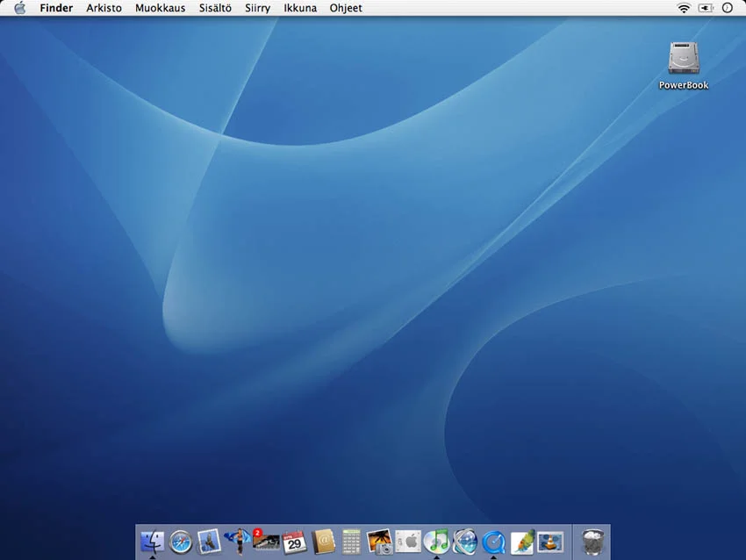Screen dimensions: 746x560
Task: Open QuickTime Player in Dock
Action: 493,541
